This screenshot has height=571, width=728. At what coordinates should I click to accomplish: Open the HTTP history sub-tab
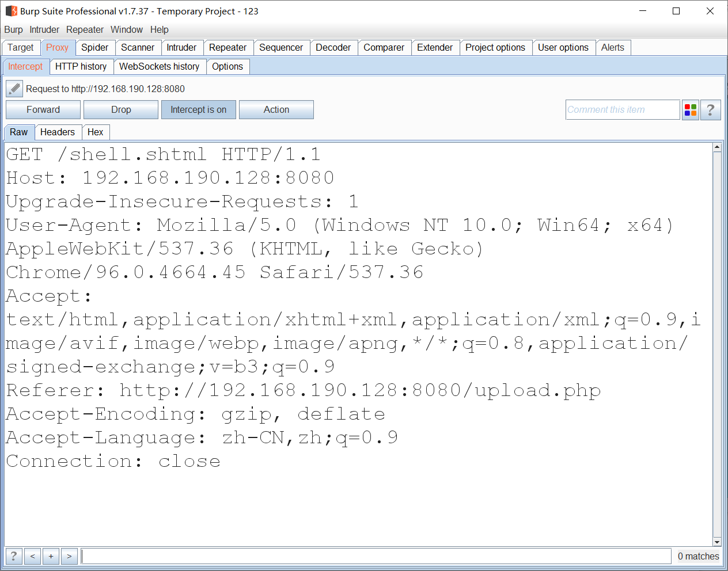[81, 67]
